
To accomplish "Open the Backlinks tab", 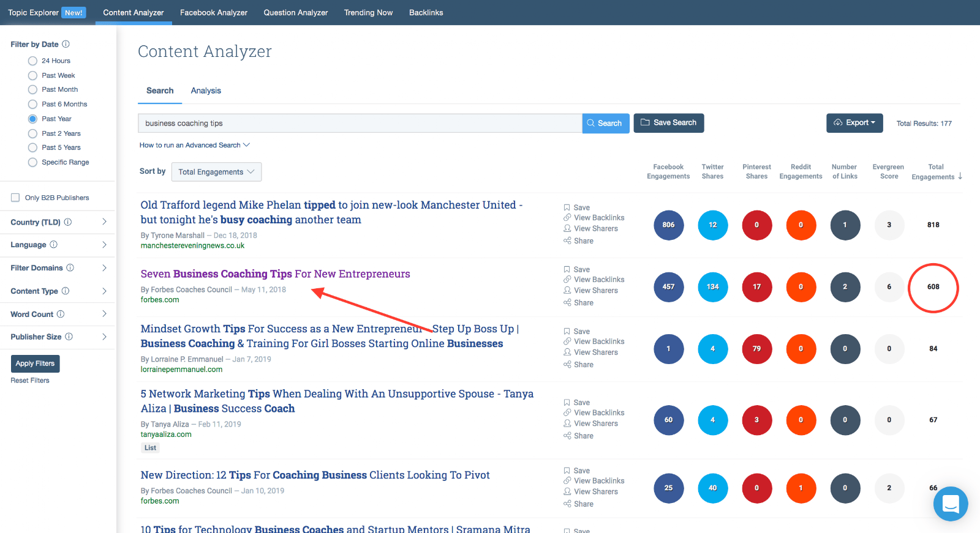I will tap(426, 12).
